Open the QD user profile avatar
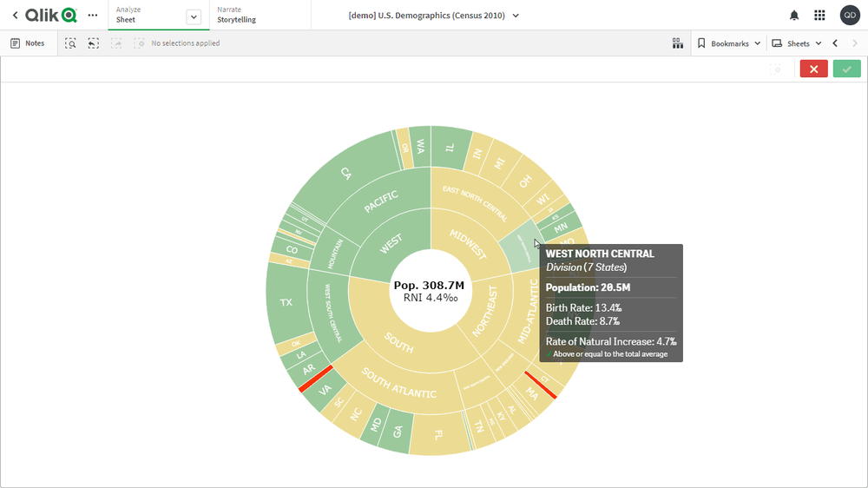 (x=849, y=15)
